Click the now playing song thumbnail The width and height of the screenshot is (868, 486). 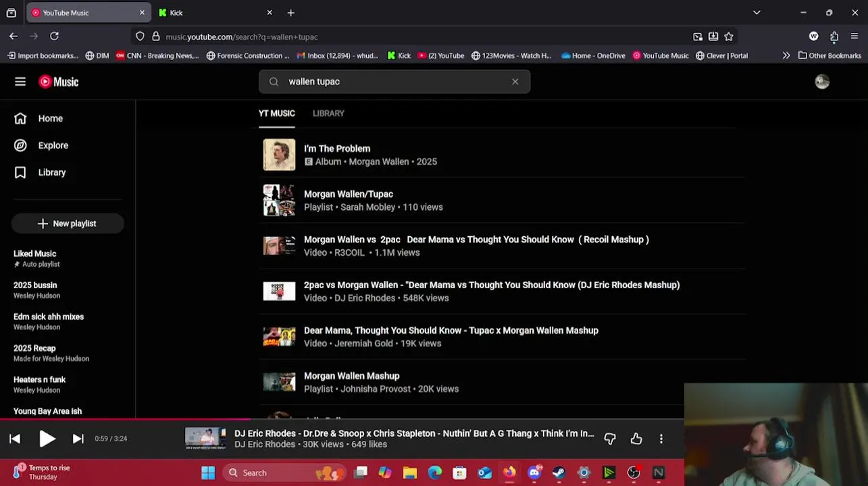coord(205,439)
